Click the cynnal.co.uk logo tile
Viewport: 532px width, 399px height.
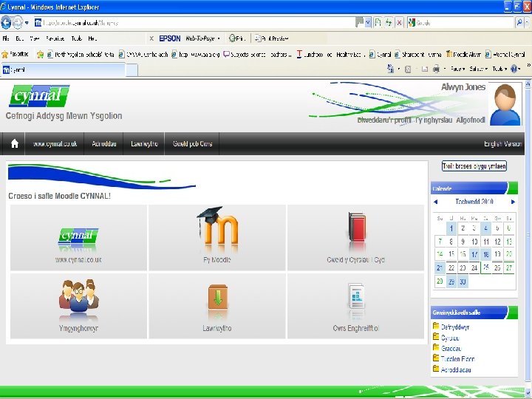[78, 236]
